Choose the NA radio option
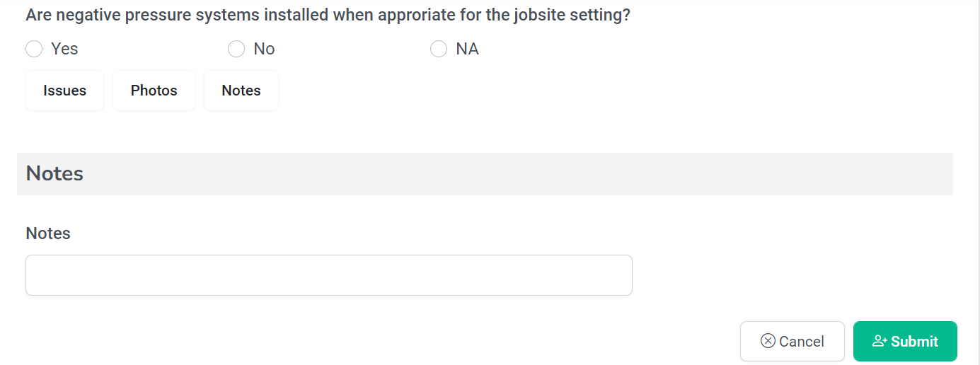 point(439,49)
